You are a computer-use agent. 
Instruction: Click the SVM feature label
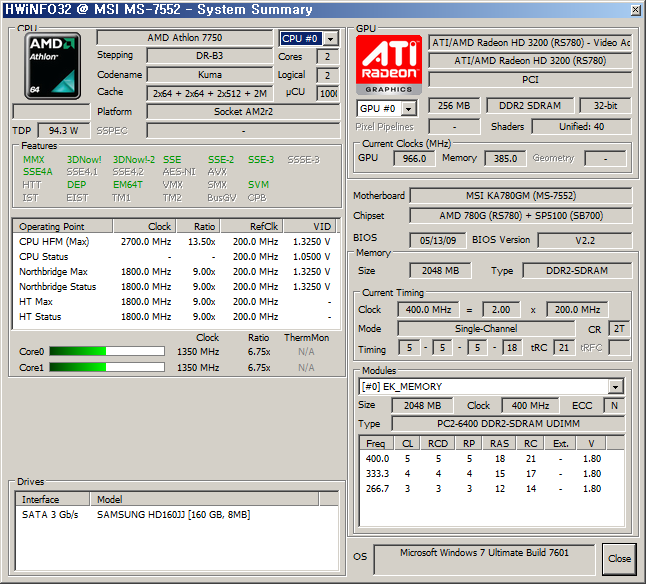click(258, 185)
